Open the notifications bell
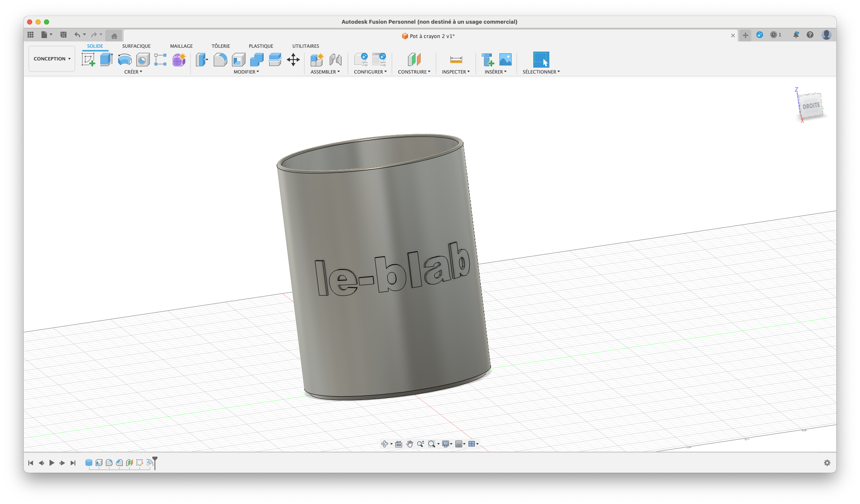The image size is (860, 504). click(796, 35)
